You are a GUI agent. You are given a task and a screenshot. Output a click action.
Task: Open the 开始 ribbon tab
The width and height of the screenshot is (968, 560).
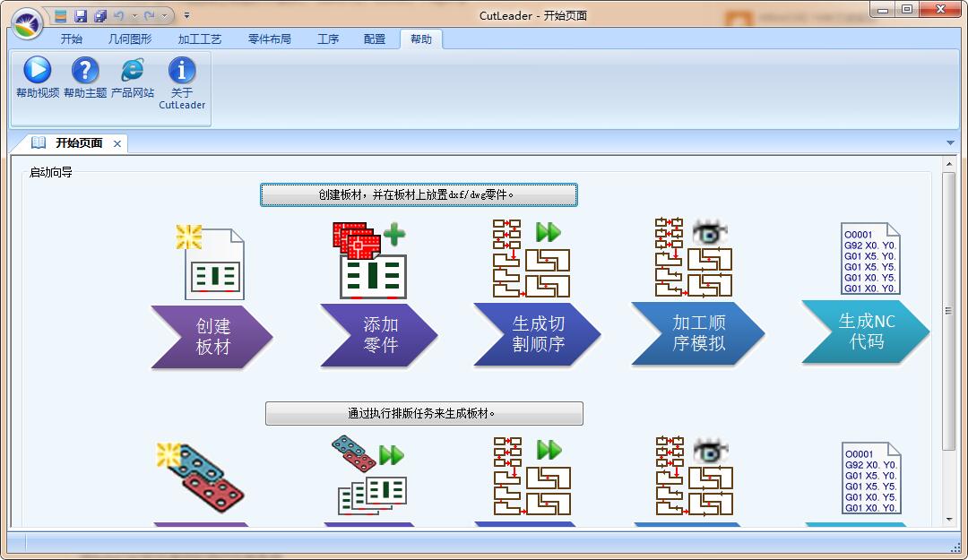pos(71,39)
